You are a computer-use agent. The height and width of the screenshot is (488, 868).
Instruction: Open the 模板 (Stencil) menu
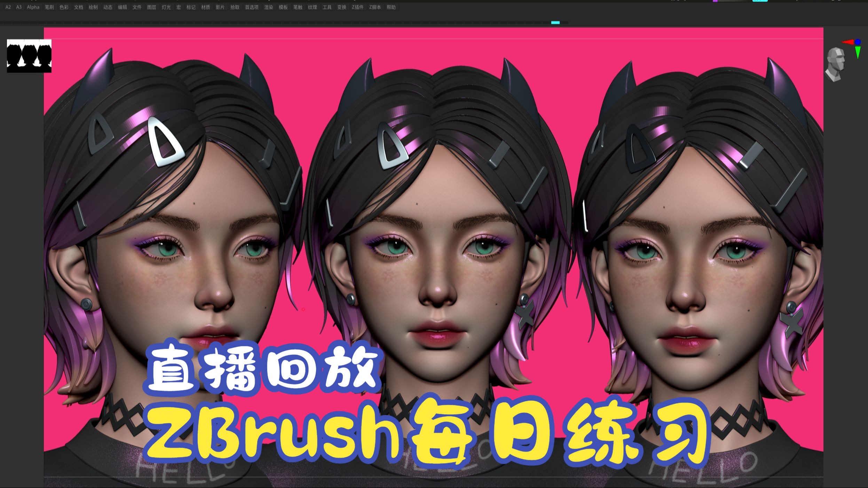(x=283, y=7)
